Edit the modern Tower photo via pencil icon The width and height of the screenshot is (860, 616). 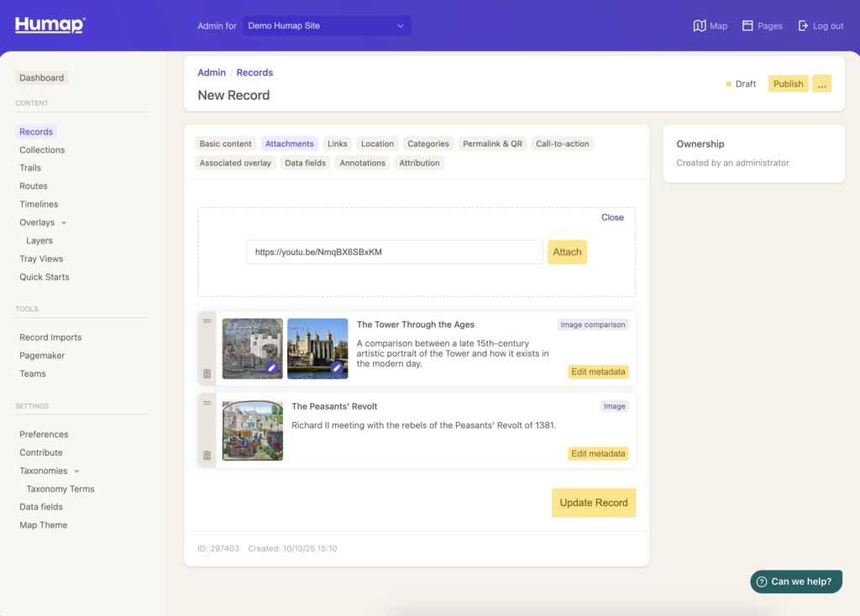[x=338, y=366]
